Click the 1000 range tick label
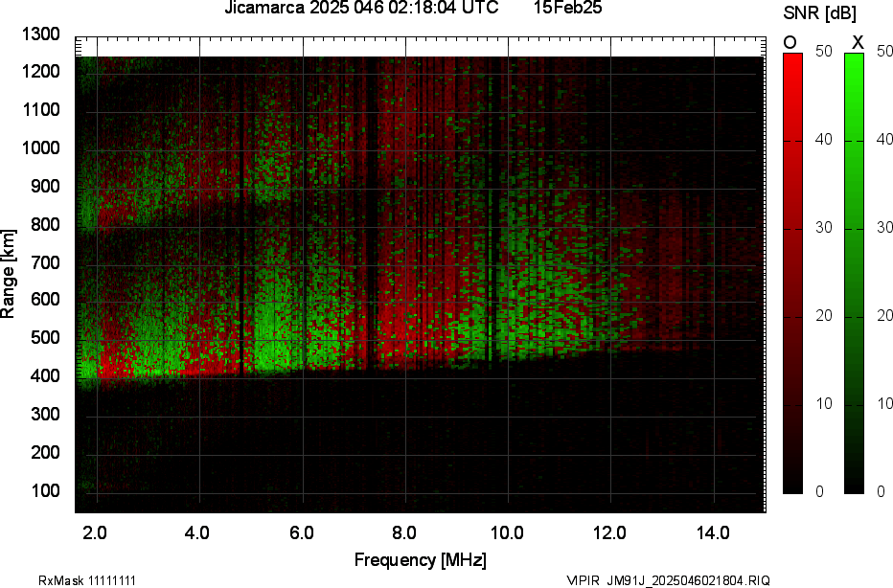 click(x=41, y=148)
